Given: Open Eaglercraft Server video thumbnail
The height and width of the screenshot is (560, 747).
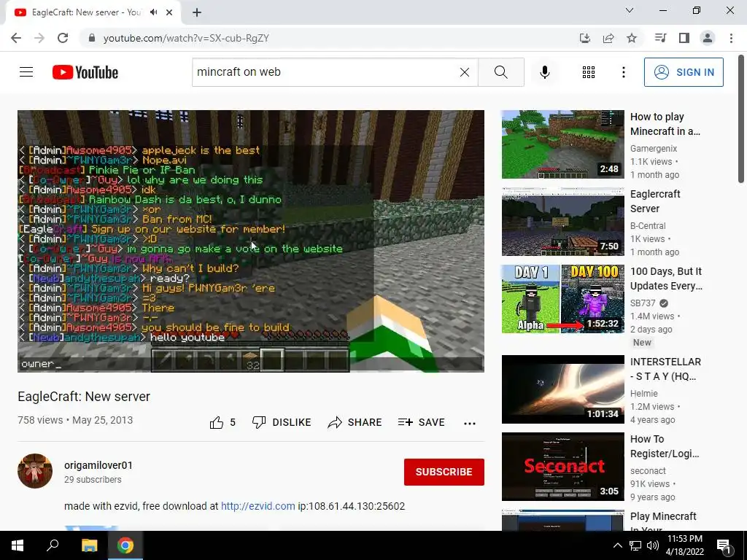Looking at the screenshot, I should click(562, 222).
